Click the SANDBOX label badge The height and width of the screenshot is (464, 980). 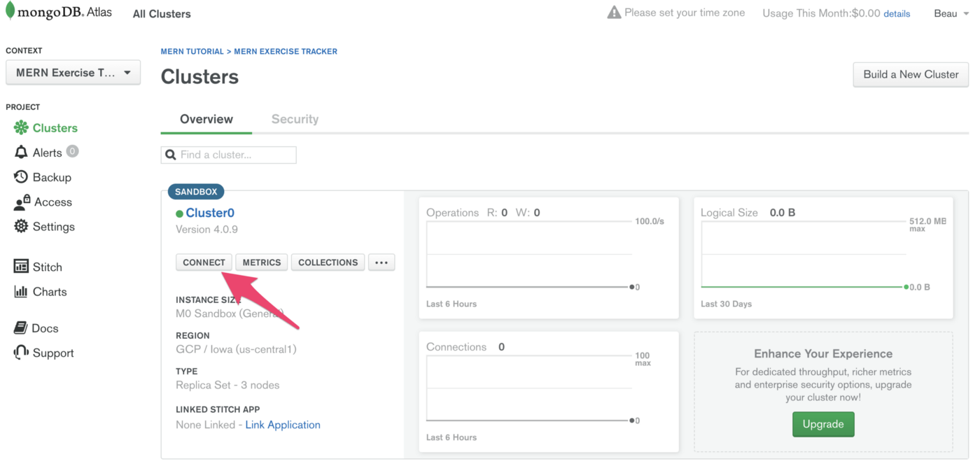point(196,192)
